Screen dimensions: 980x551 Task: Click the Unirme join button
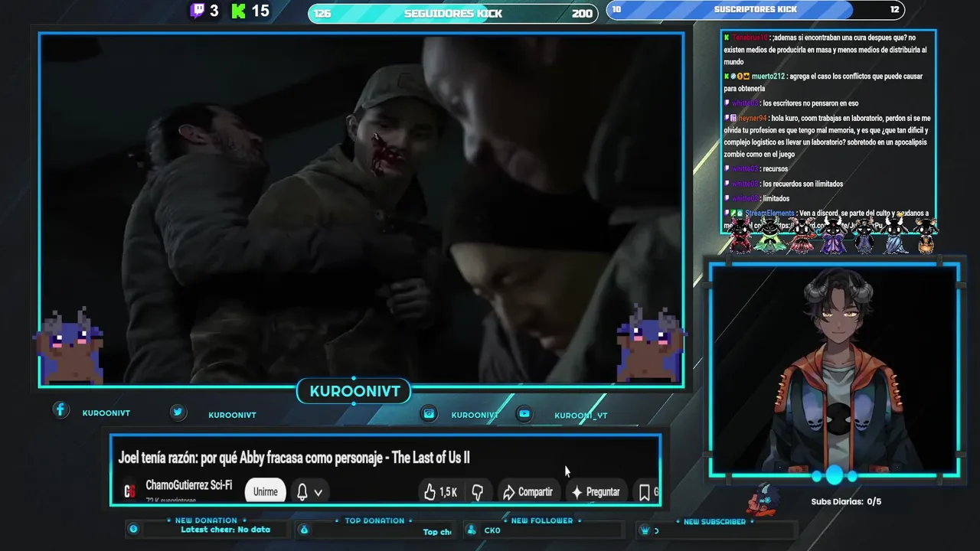[266, 491]
